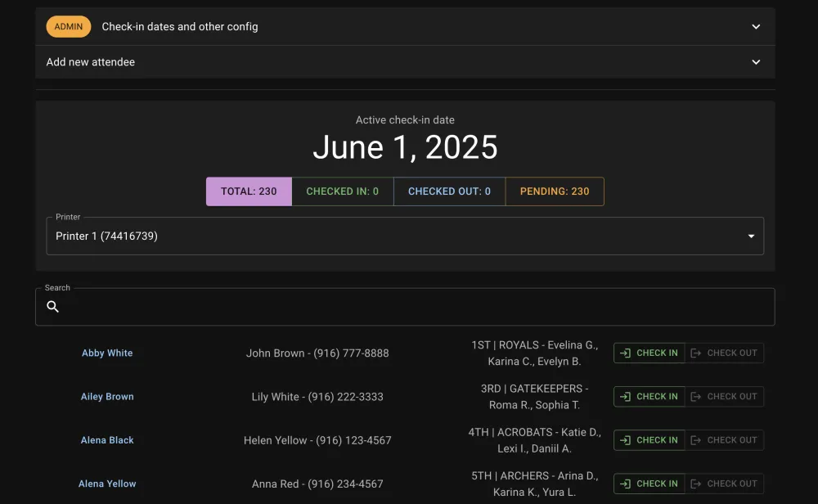Click Check Out for Alena Black

tap(724, 440)
